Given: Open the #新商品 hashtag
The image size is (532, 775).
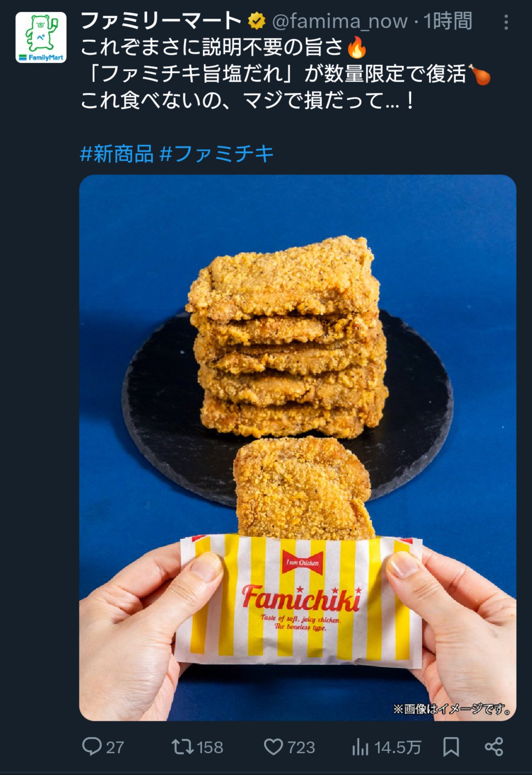Looking at the screenshot, I should click(117, 154).
